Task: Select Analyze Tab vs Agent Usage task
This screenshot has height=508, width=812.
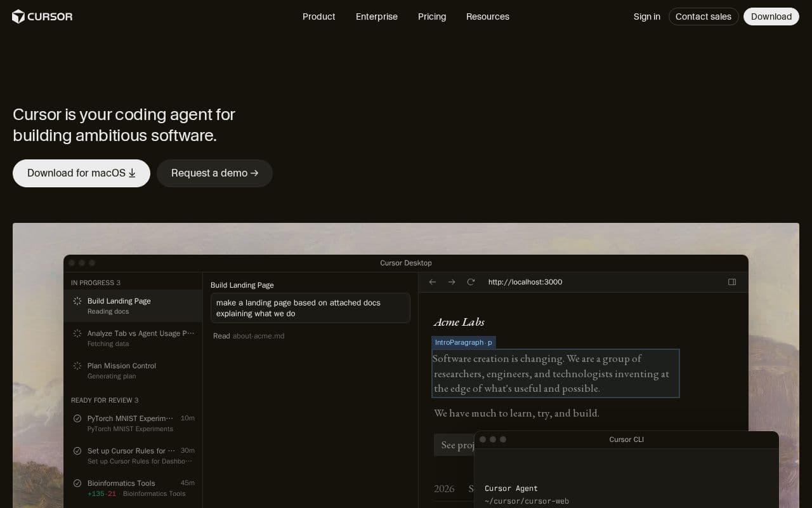Action: [x=133, y=338]
